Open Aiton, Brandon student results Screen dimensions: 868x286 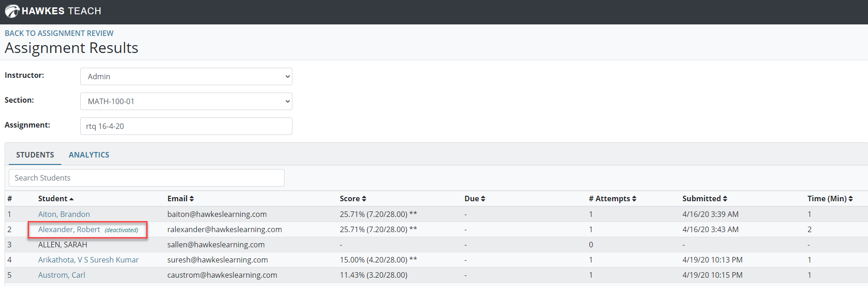(64, 214)
